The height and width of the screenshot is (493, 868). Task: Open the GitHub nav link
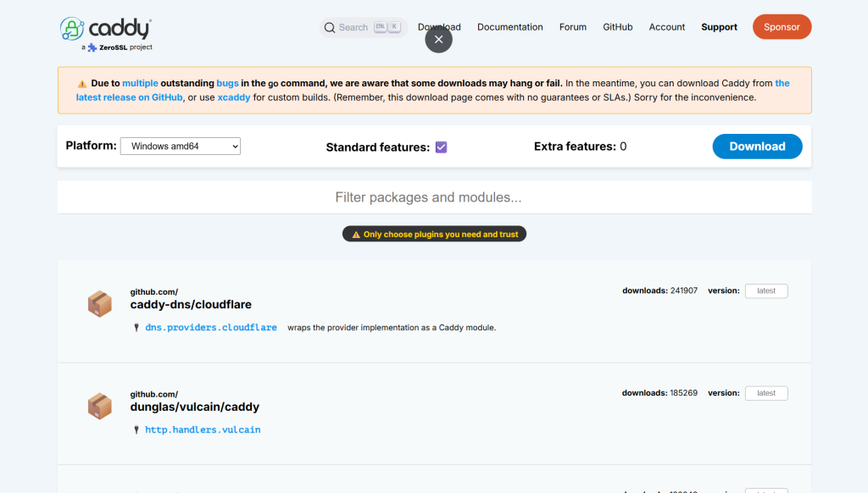coord(618,27)
